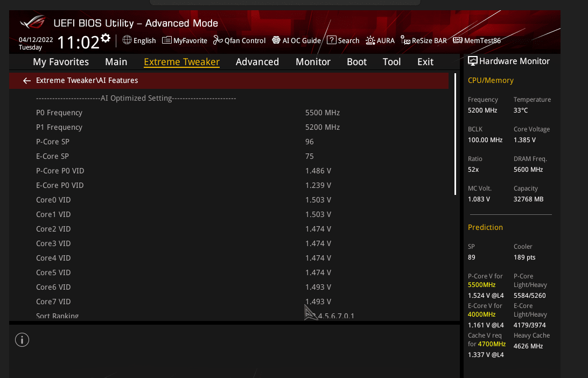Launch Qfan Control from the toolbar
The height and width of the screenshot is (378, 588).
(x=245, y=40)
